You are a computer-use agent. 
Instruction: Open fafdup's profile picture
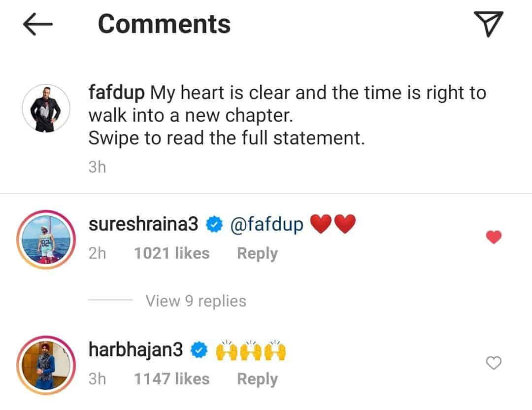coord(47,107)
